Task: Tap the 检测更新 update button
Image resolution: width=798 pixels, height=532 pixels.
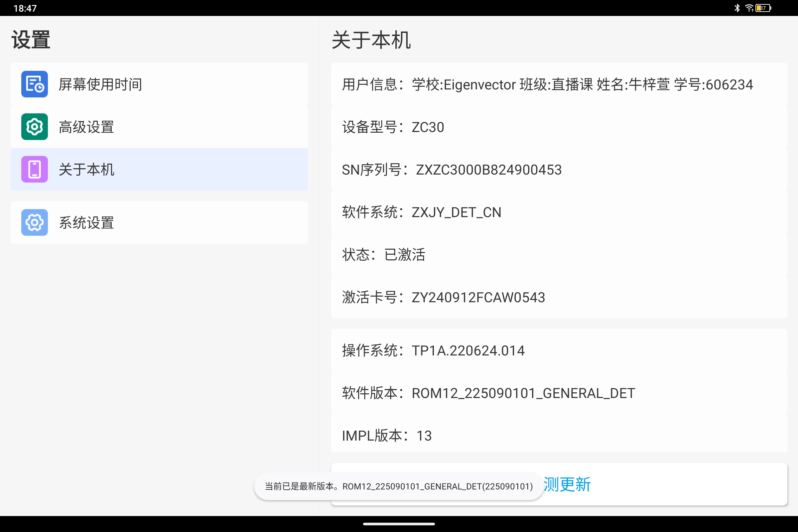Action: coord(559,484)
